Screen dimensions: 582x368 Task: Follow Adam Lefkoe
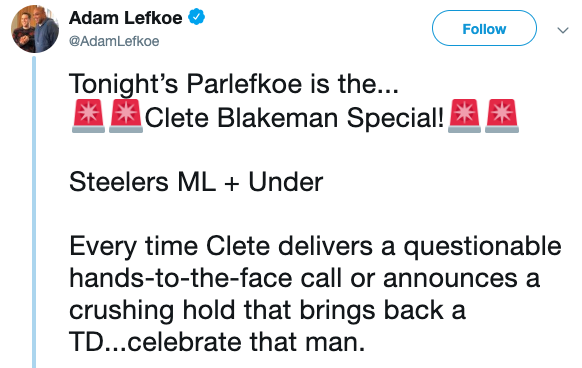tap(484, 28)
